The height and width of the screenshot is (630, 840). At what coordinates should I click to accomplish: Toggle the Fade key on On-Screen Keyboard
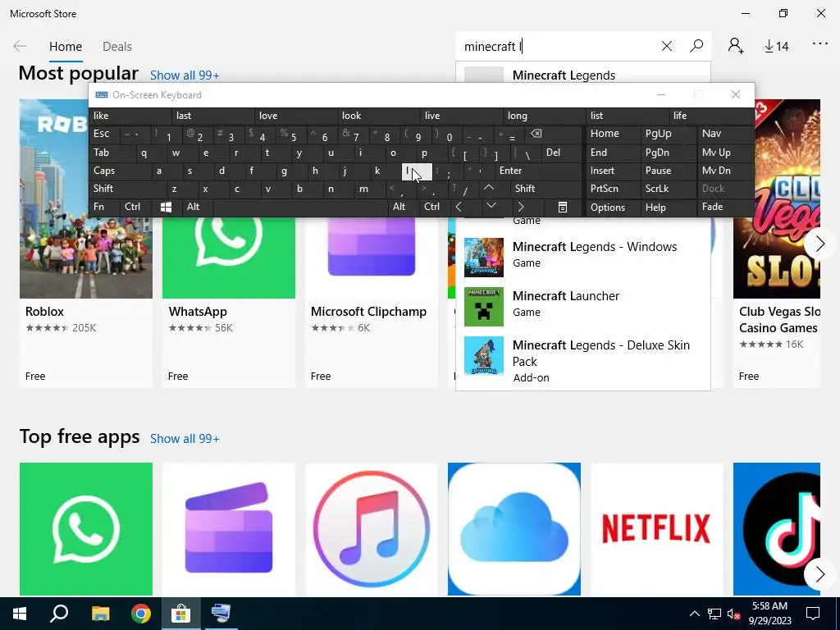click(725, 207)
